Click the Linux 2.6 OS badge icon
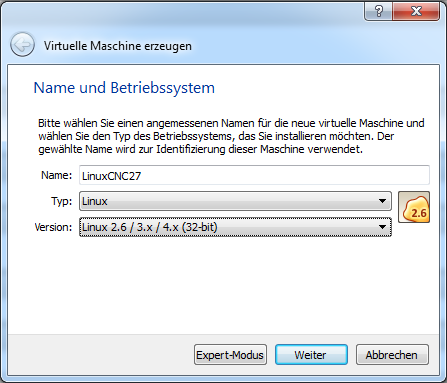Viewport: 447px width, 383px height. pos(414,207)
